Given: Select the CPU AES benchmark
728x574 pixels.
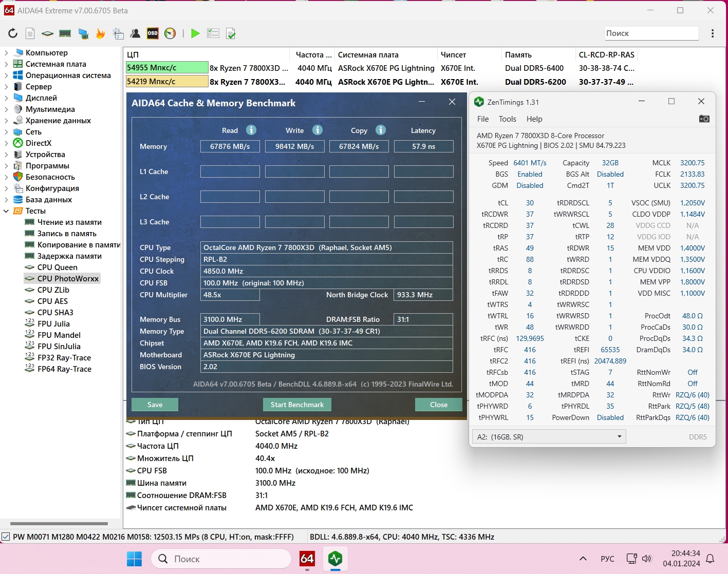Looking at the screenshot, I should (52, 301).
